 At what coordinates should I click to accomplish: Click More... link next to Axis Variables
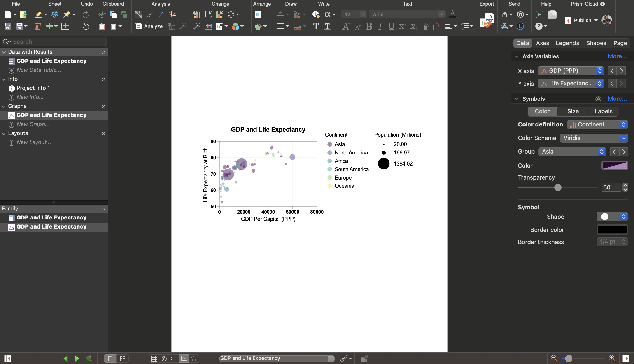click(x=617, y=56)
